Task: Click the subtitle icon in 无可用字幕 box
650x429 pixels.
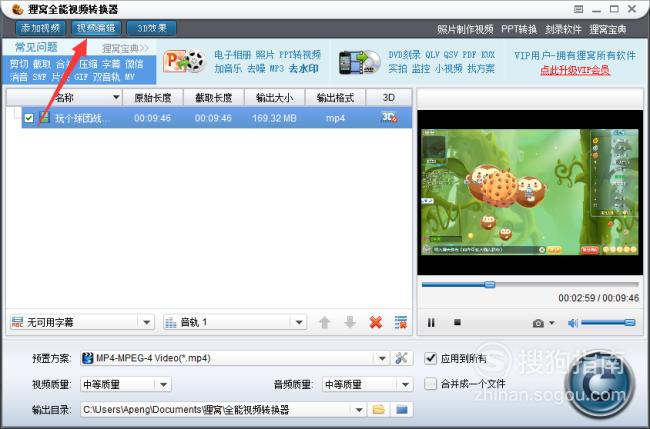Action: point(17,322)
